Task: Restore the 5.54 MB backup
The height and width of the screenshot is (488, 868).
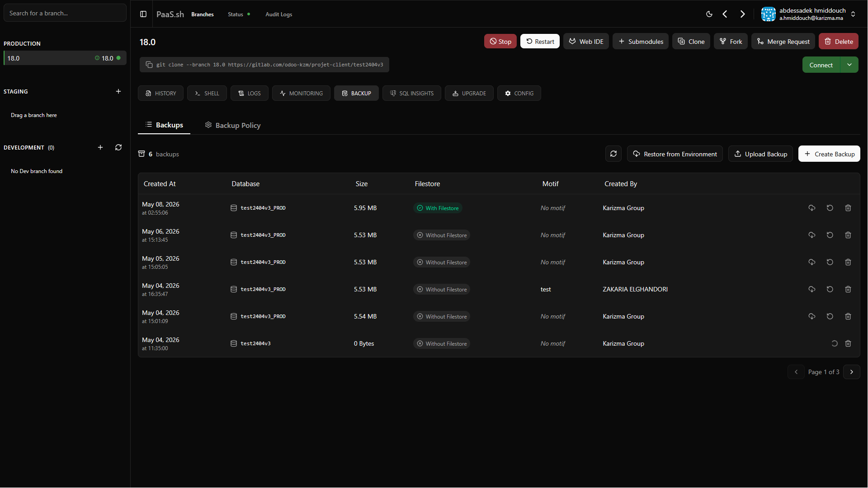Action: (x=830, y=316)
